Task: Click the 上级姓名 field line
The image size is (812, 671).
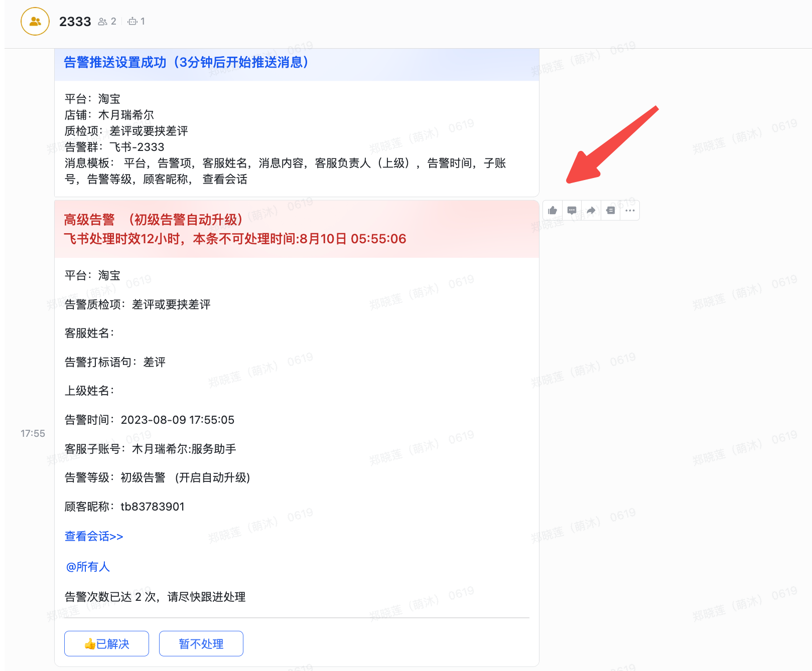Action: 90,391
